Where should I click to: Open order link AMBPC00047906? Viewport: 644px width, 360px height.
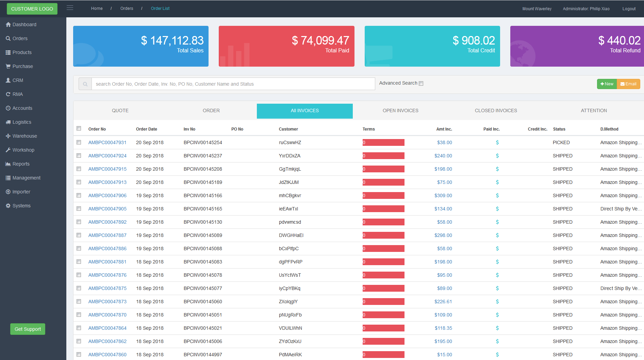pos(108,195)
